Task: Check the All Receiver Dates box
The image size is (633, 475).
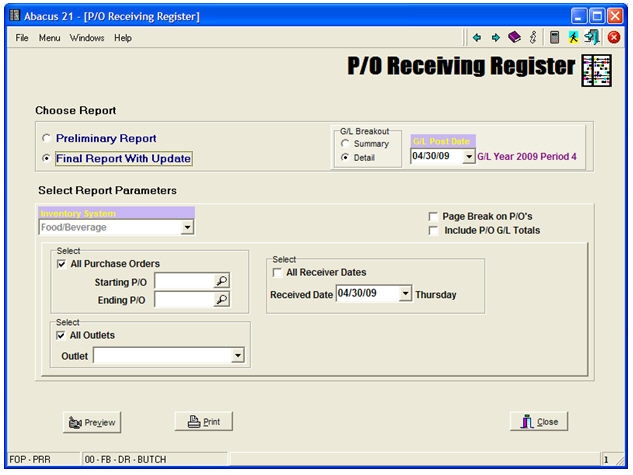Action: click(277, 272)
